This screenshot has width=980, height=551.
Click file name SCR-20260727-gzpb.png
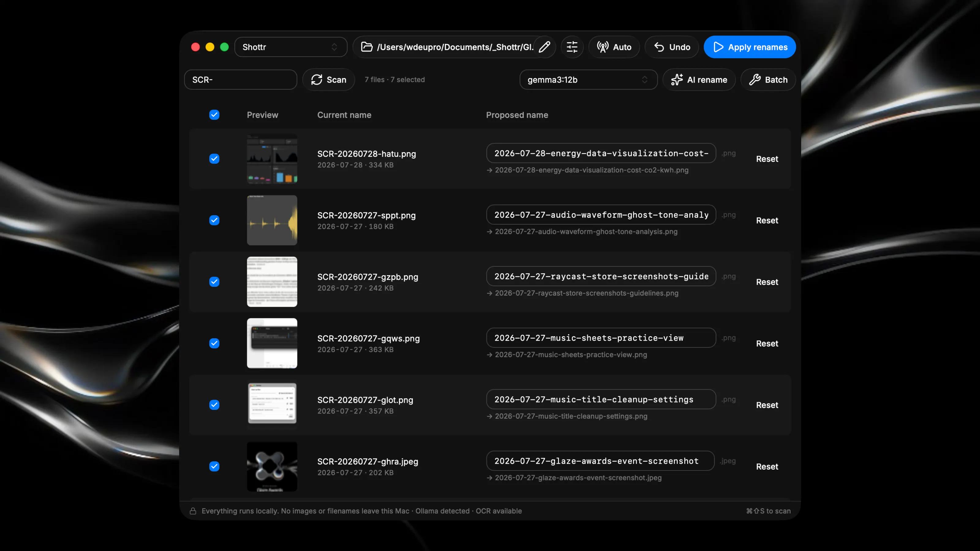click(x=368, y=277)
